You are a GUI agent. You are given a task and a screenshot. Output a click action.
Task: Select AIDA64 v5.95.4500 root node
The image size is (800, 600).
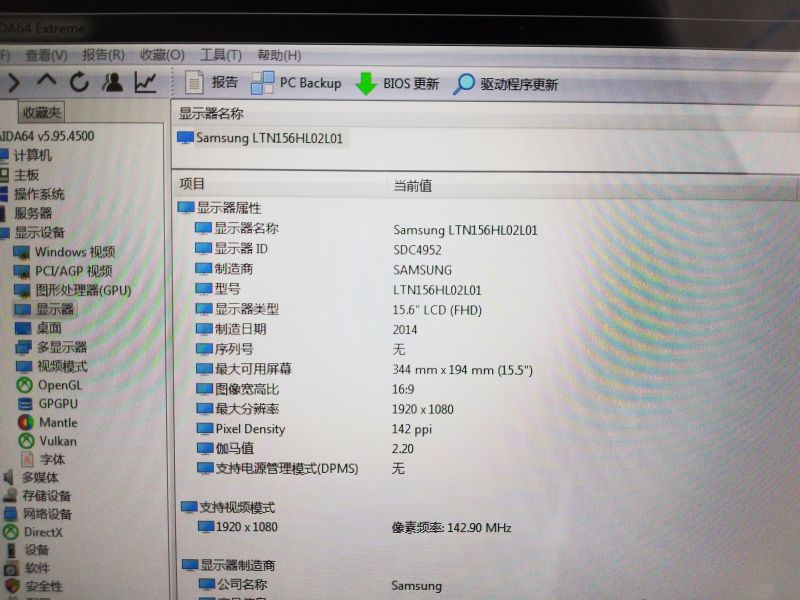tap(47, 136)
